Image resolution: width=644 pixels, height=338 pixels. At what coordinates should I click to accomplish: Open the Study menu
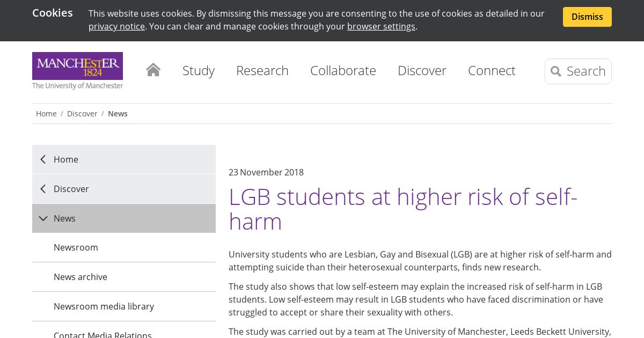(x=198, y=70)
